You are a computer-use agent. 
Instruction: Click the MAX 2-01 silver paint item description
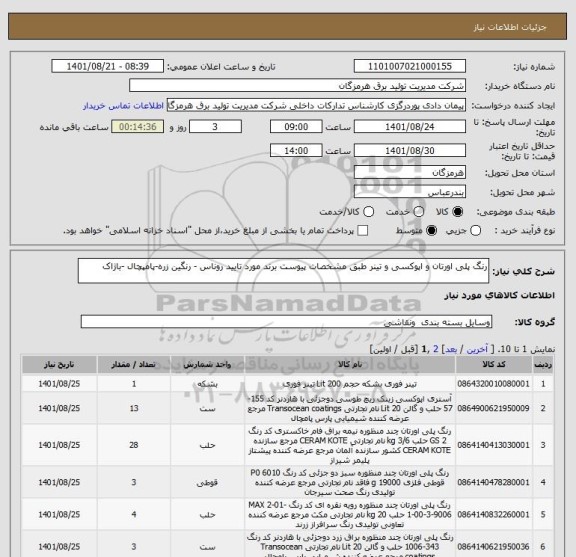tap(350, 515)
